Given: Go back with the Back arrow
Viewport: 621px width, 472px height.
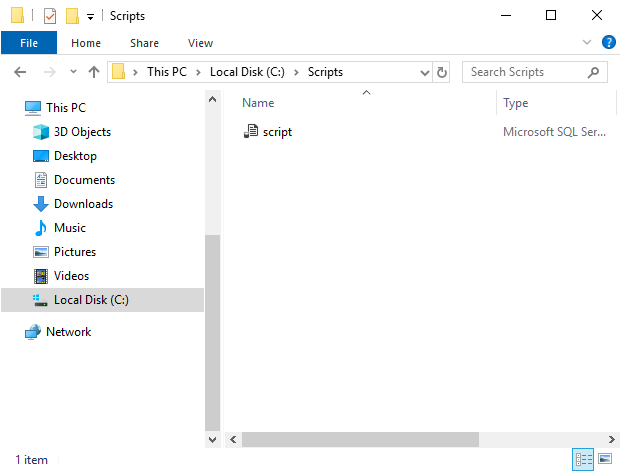Looking at the screenshot, I should [20, 72].
